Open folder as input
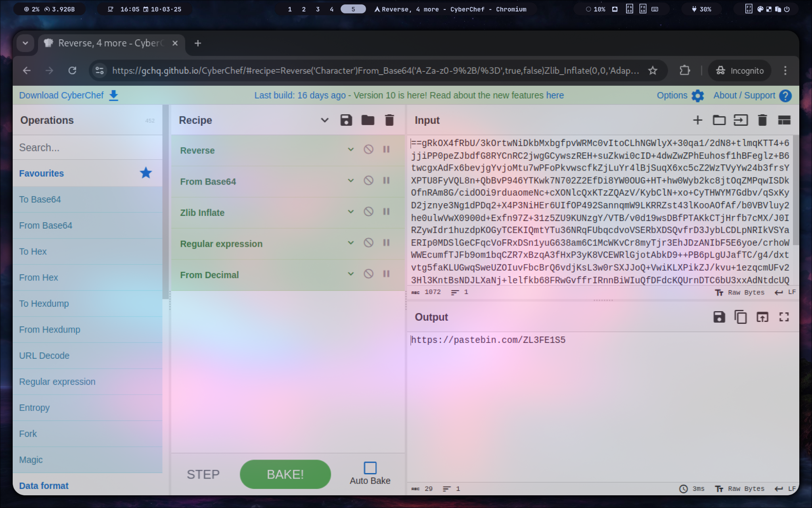This screenshot has height=508, width=812. [x=719, y=120]
